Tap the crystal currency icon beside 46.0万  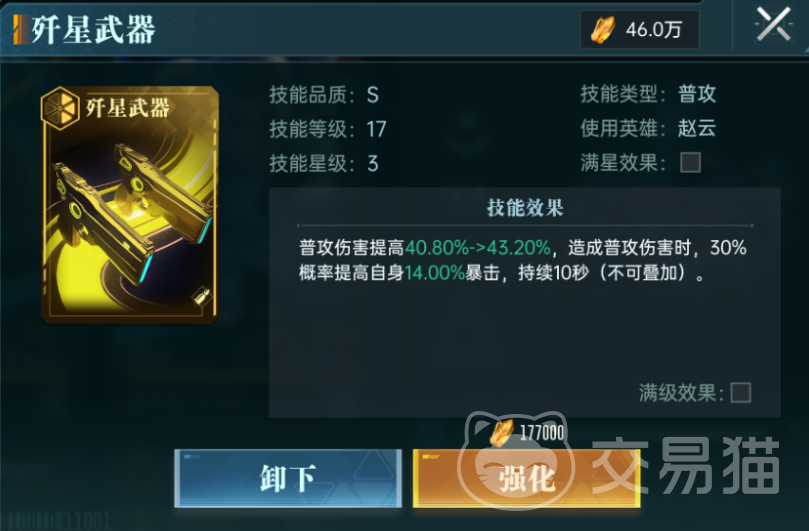(x=602, y=29)
